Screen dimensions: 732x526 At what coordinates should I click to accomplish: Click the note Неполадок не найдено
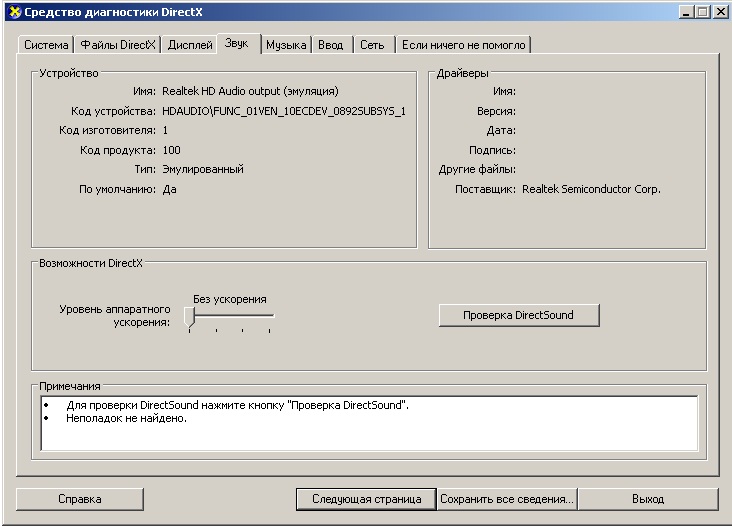point(127,418)
